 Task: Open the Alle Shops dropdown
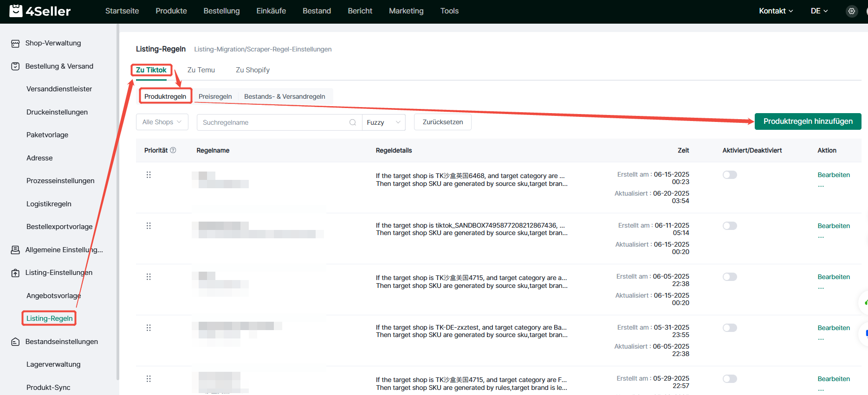(162, 122)
